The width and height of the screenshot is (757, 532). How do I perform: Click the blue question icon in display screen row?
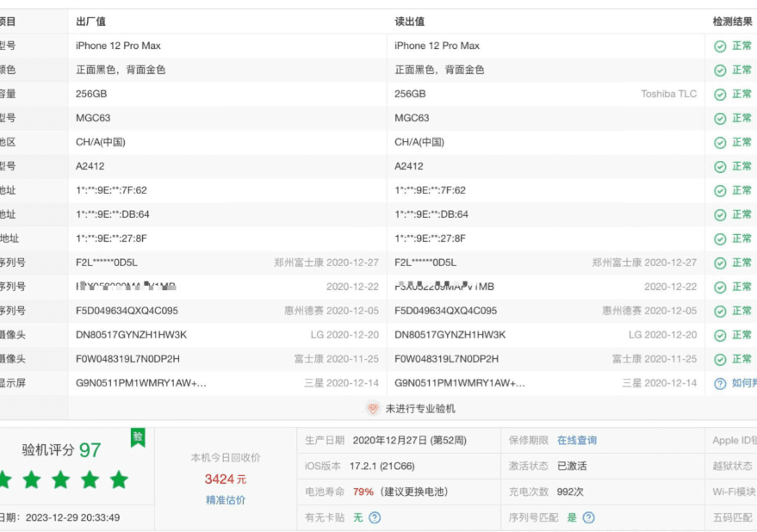pos(720,383)
